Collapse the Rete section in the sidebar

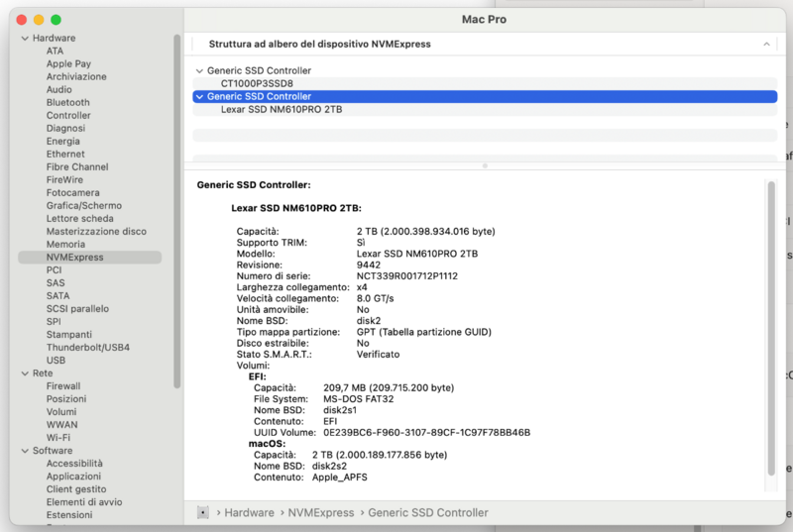pos(24,373)
